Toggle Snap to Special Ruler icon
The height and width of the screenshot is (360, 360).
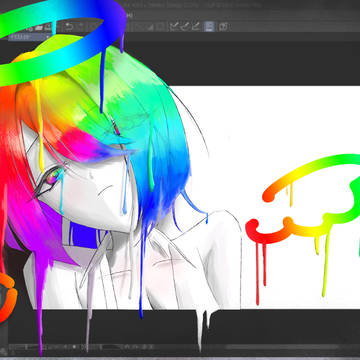pos(186,26)
